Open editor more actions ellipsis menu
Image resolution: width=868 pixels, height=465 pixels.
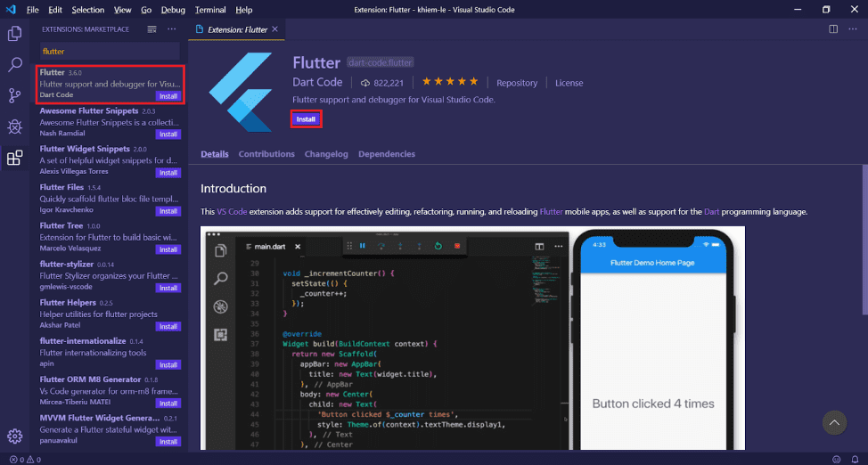(x=853, y=29)
